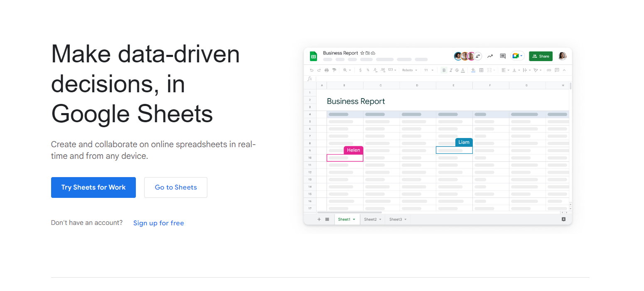
Task: Select the blue-outlined cell under Liam
Action: [x=454, y=150]
